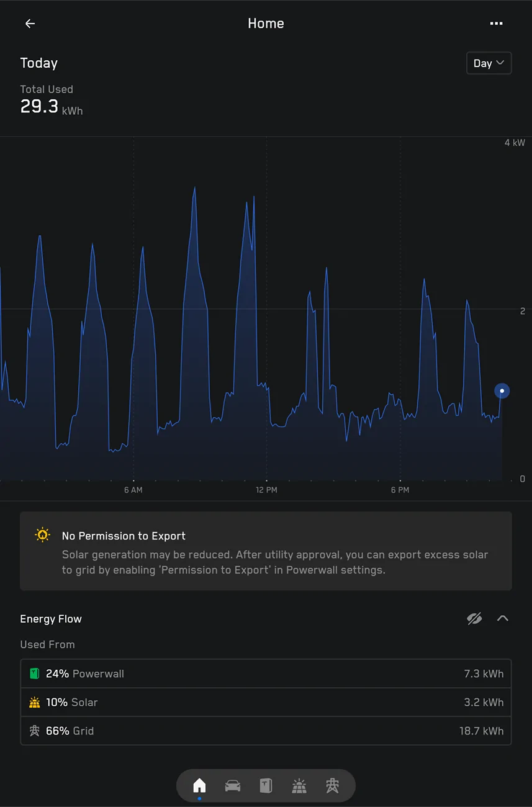Click the sun warning icon in notice

(x=42, y=535)
